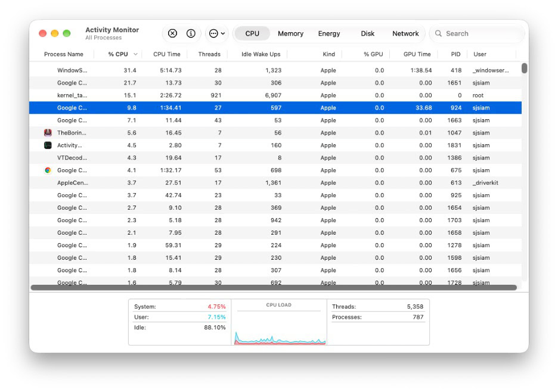Viewport: 558px width, 392px height.
Task: Sort by Process Name column header
Action: click(64, 54)
